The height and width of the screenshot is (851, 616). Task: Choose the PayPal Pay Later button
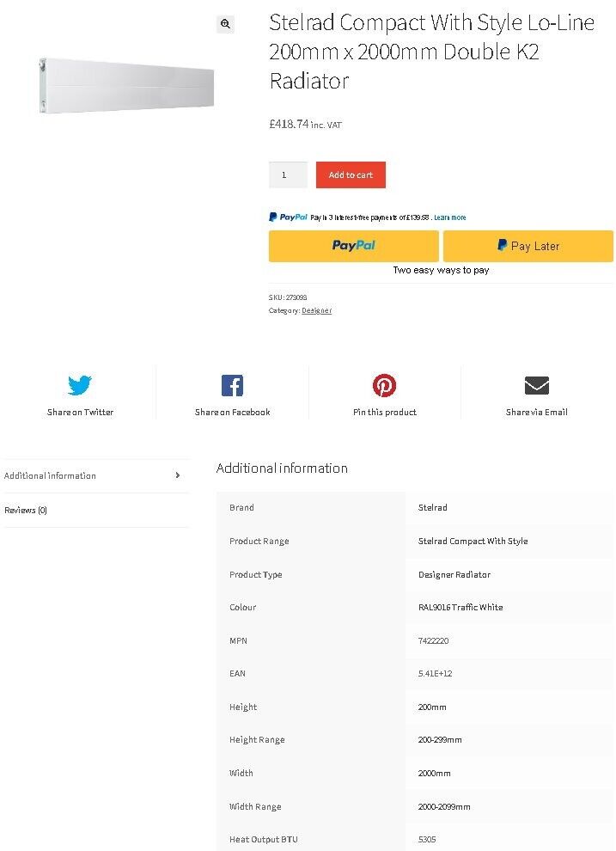[x=528, y=246]
